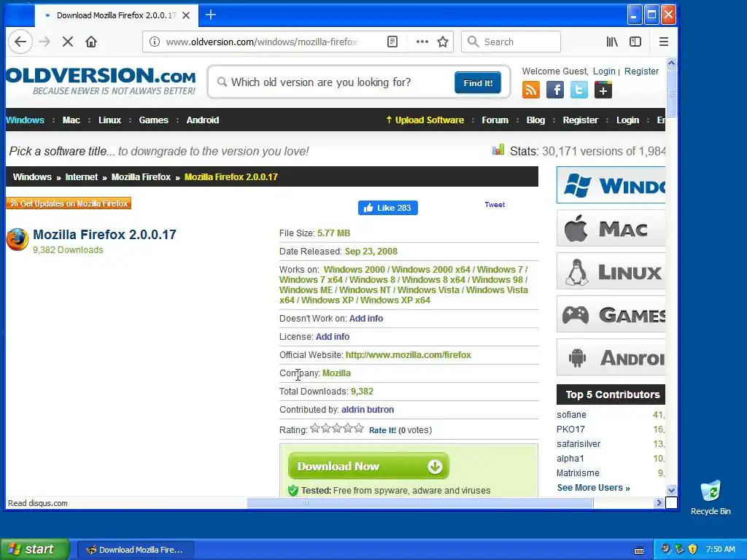Click See More Users link
Image resolution: width=747 pixels, height=560 pixels.
pos(594,488)
